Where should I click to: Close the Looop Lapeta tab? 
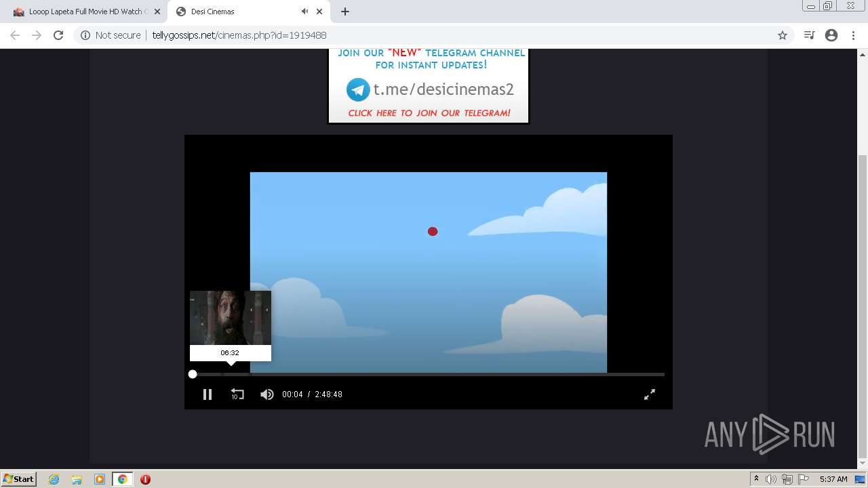157,12
